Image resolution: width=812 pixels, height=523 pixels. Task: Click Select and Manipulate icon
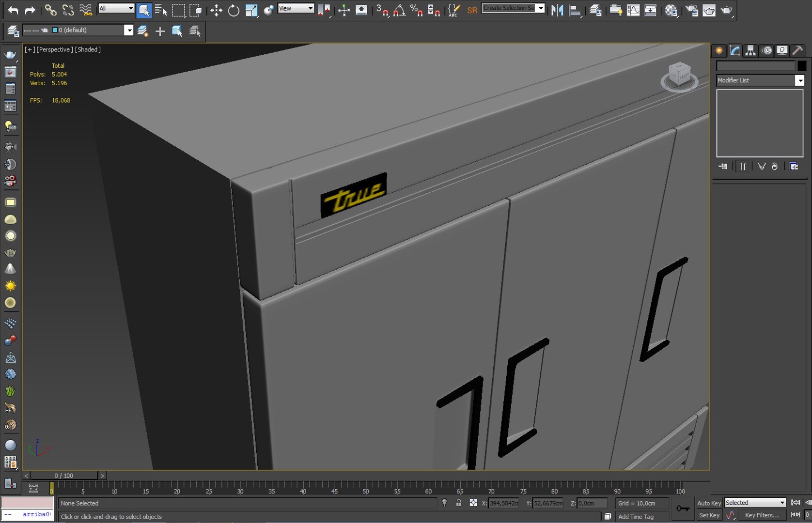(344, 10)
